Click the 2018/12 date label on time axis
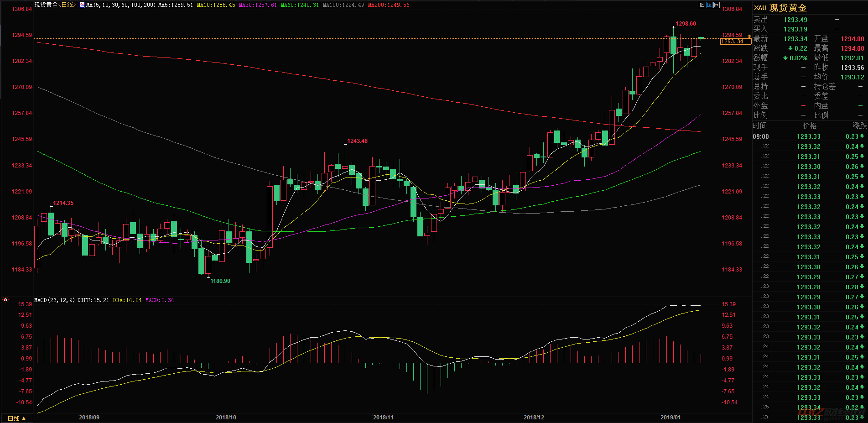Viewport: 868px width, 423px height. coord(534,418)
